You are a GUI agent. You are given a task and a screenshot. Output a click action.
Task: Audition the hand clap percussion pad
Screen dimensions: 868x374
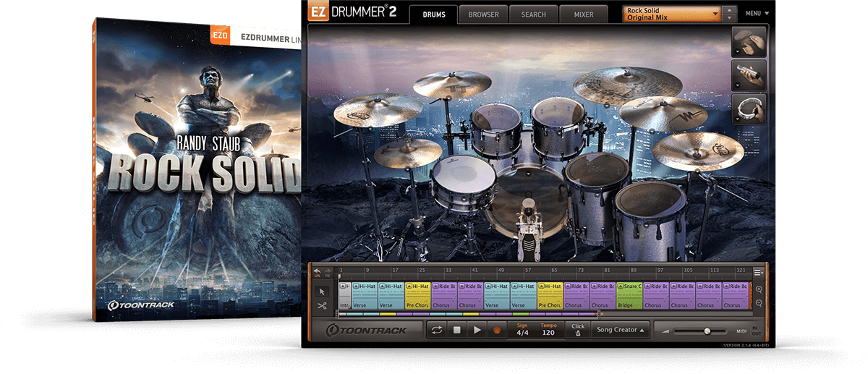coord(747,43)
